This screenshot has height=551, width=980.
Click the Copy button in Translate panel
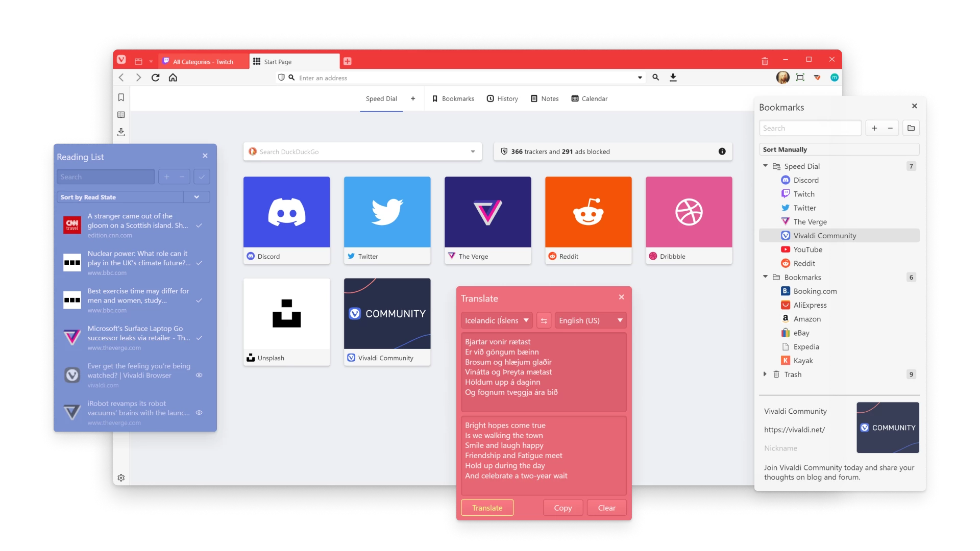tap(562, 507)
